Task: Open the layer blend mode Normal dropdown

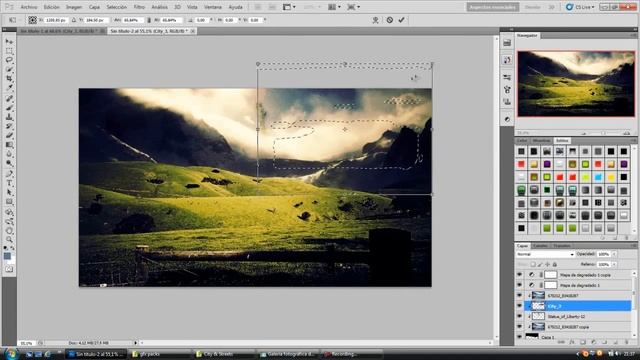Action: point(545,254)
